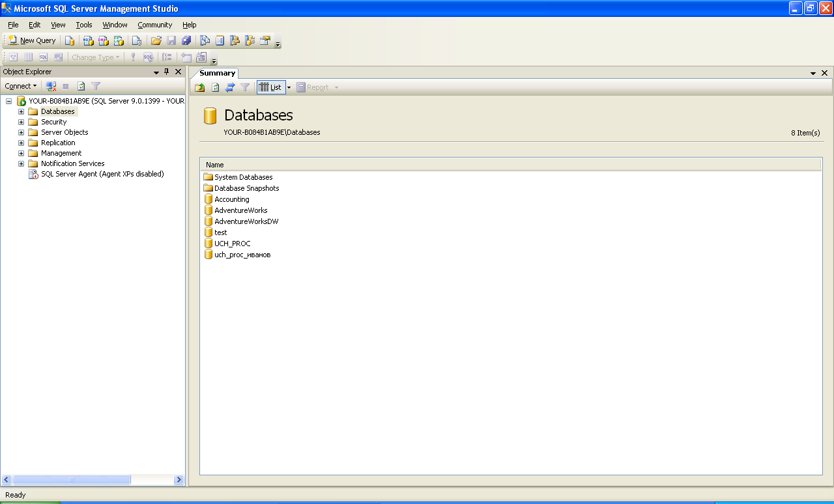The height and width of the screenshot is (504, 834).
Task: Click the Add Table icon
Action: point(186,57)
